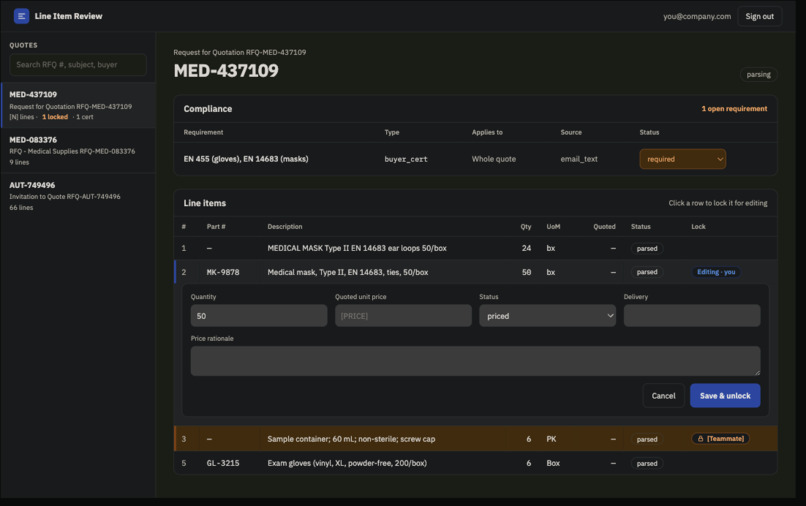The width and height of the screenshot is (806, 506).
Task: Click the Description column header
Action: click(x=285, y=226)
